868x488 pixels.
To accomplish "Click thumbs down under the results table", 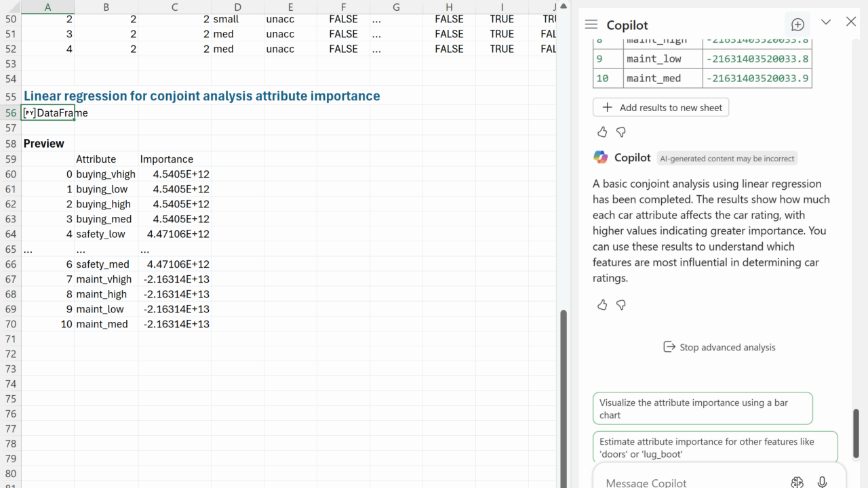I will 620,132.
